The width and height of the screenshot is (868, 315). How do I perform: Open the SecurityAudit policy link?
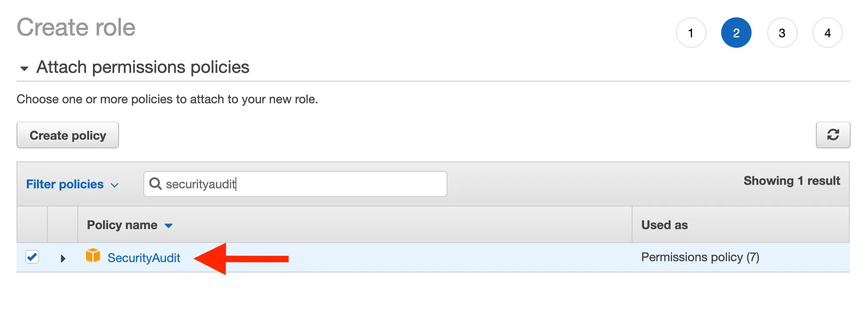pyautogui.click(x=144, y=258)
